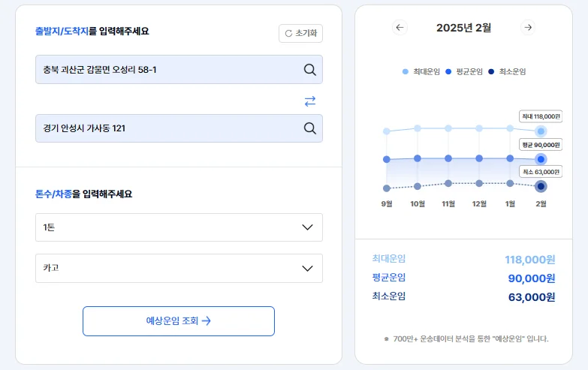Click the departure address search icon

tap(309, 70)
